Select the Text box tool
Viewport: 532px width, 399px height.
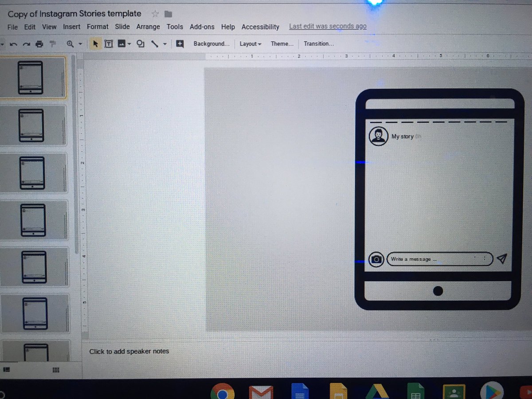click(109, 44)
